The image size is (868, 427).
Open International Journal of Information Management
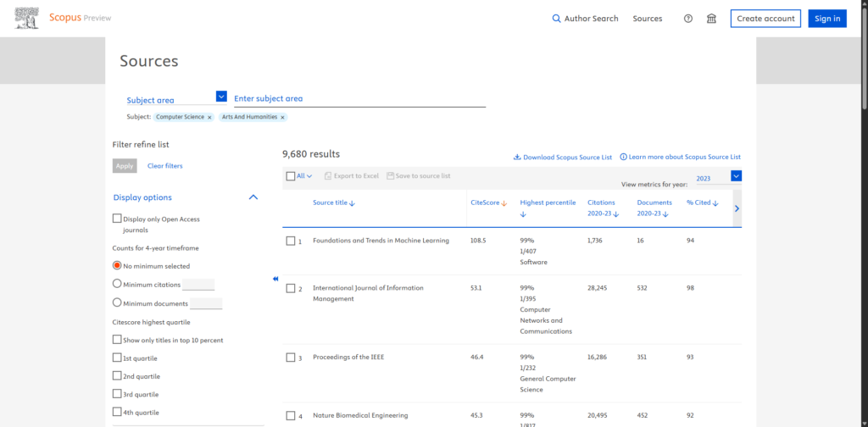368,293
